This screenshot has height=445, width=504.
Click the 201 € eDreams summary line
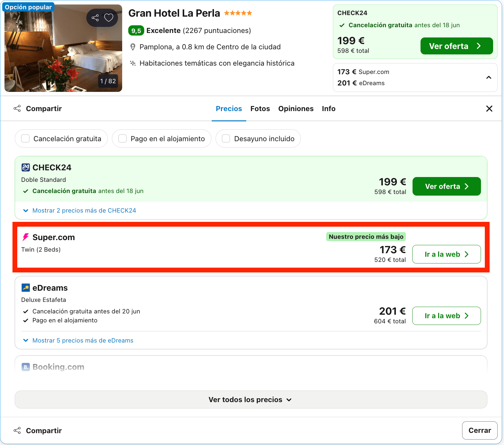[361, 83]
